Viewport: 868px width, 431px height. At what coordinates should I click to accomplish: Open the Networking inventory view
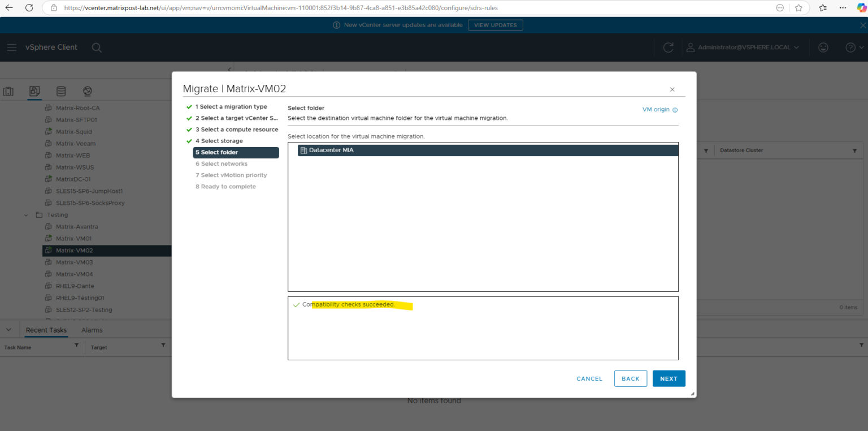[86, 91]
